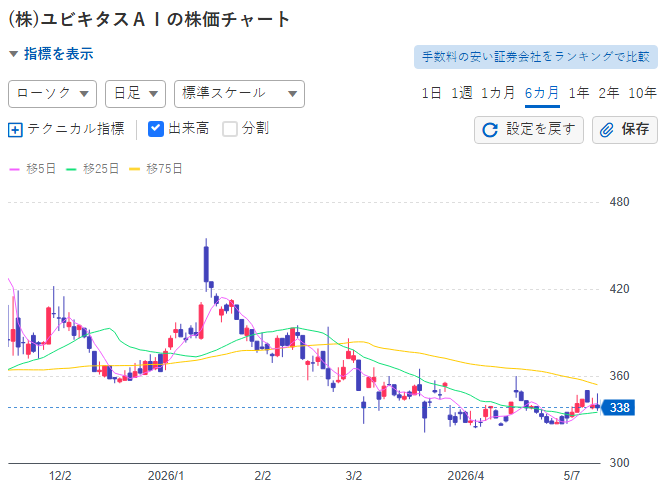Click the paperclip icon on 保存 button
This screenshot has height=490, width=666.
[x=607, y=130]
